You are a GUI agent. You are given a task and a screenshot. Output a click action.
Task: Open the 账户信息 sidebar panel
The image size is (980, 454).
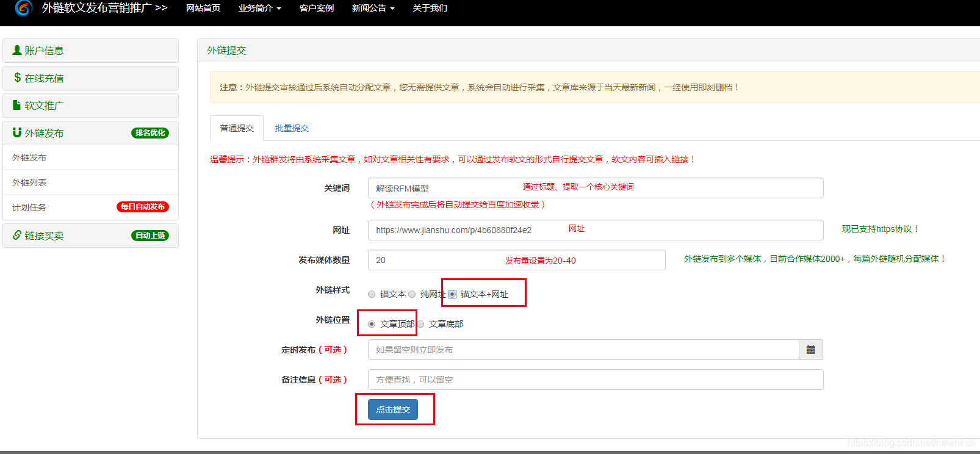[x=90, y=51]
